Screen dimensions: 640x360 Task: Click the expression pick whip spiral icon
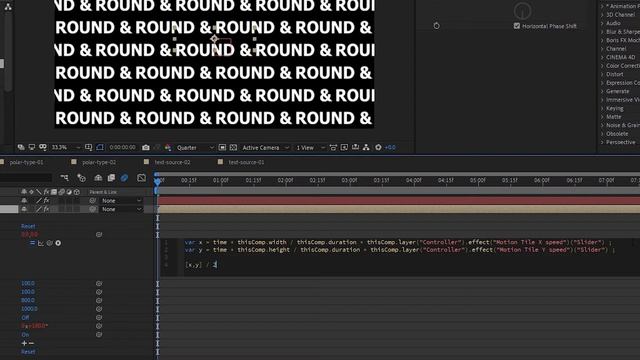coord(49,243)
